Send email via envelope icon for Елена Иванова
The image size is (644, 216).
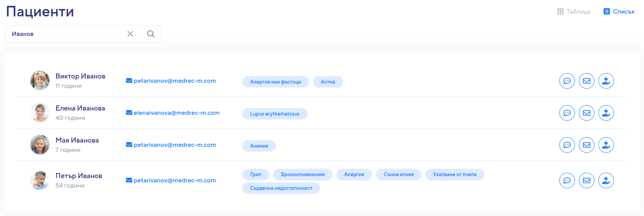(x=587, y=113)
